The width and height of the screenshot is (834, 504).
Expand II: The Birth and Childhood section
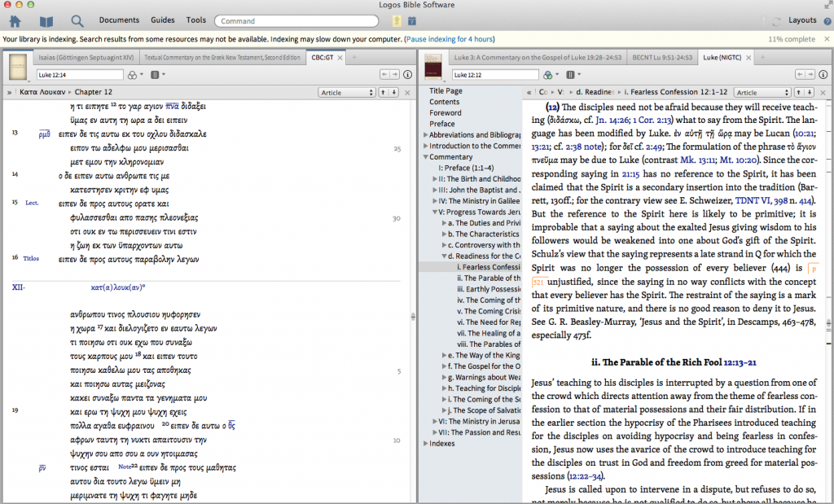[x=435, y=179]
